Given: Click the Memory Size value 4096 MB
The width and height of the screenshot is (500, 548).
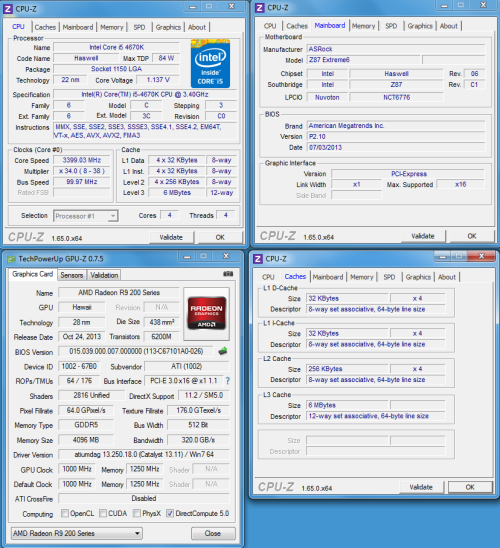Looking at the screenshot, I should click(x=86, y=440).
